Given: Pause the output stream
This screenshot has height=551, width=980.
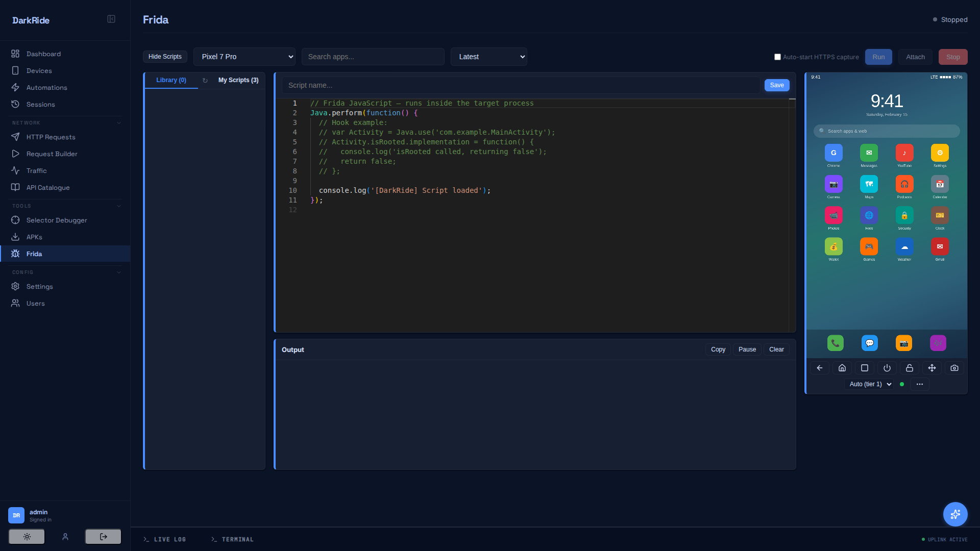Looking at the screenshot, I should tap(747, 349).
